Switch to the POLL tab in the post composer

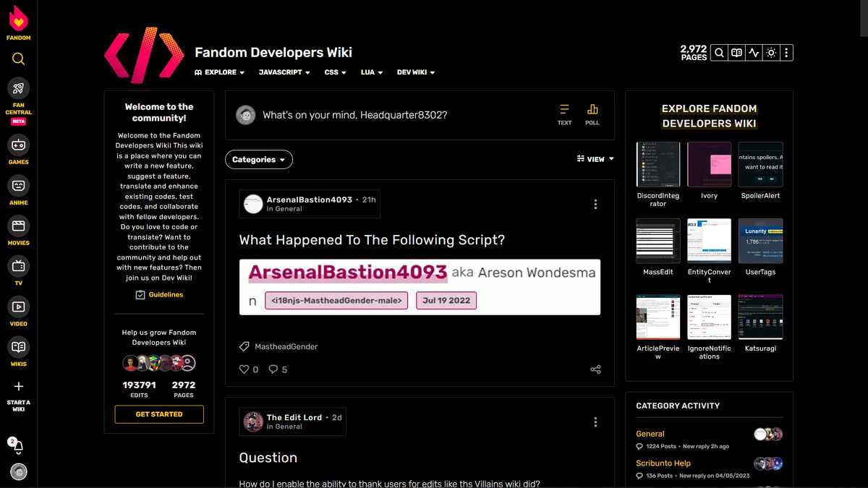click(x=592, y=114)
